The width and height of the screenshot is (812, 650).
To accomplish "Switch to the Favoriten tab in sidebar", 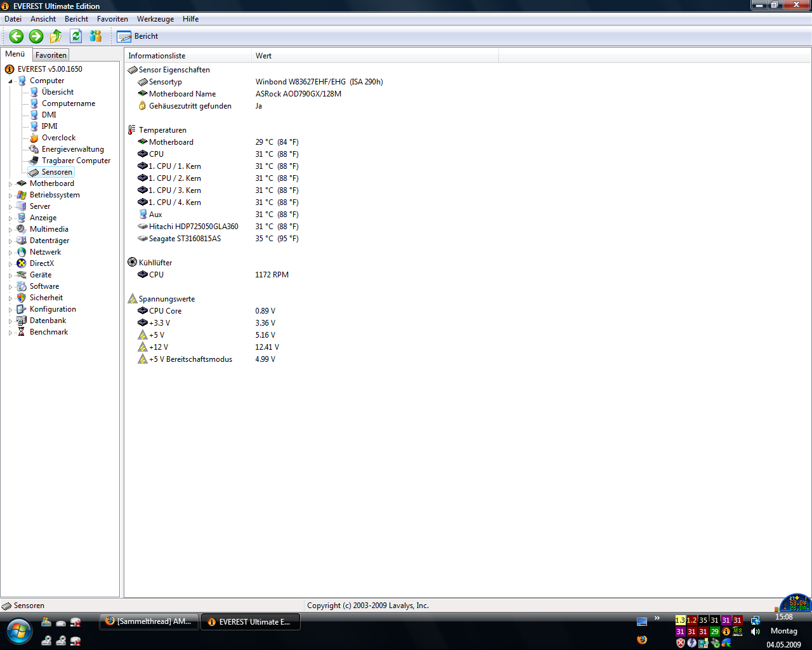I will pyautogui.click(x=51, y=55).
